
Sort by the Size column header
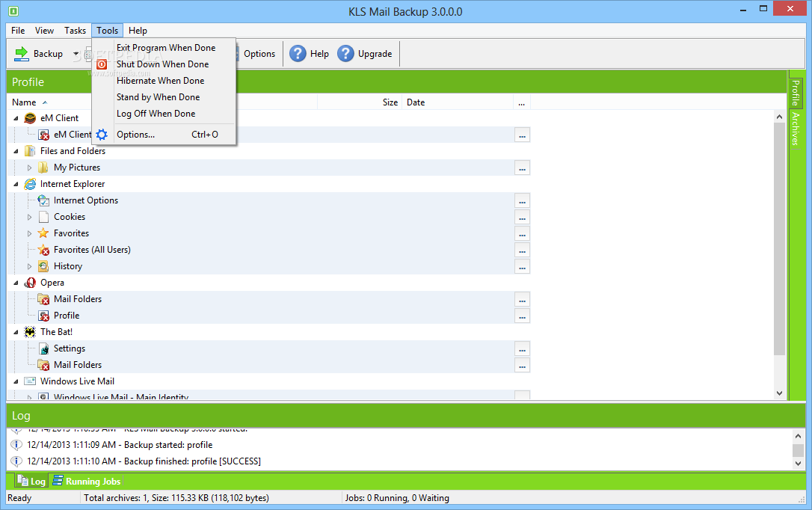[x=390, y=102]
